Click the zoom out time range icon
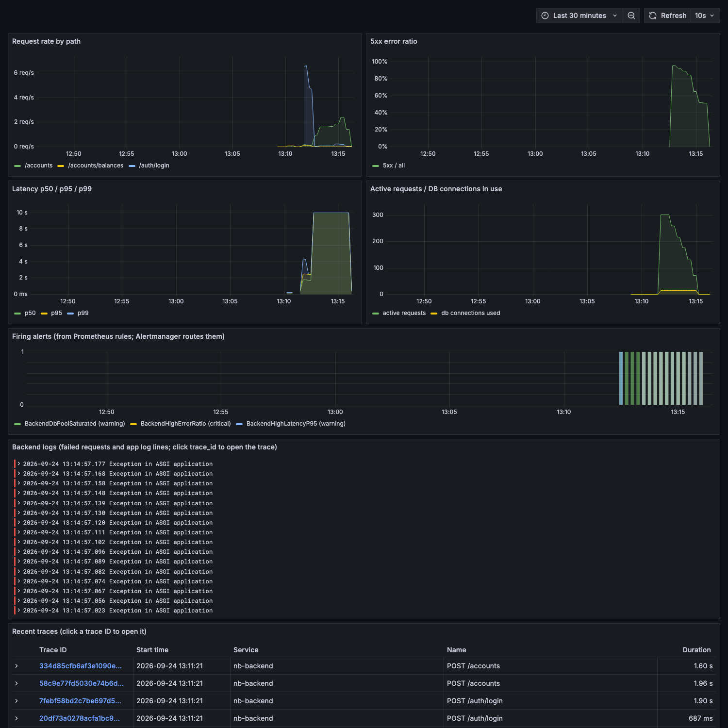 (x=631, y=16)
